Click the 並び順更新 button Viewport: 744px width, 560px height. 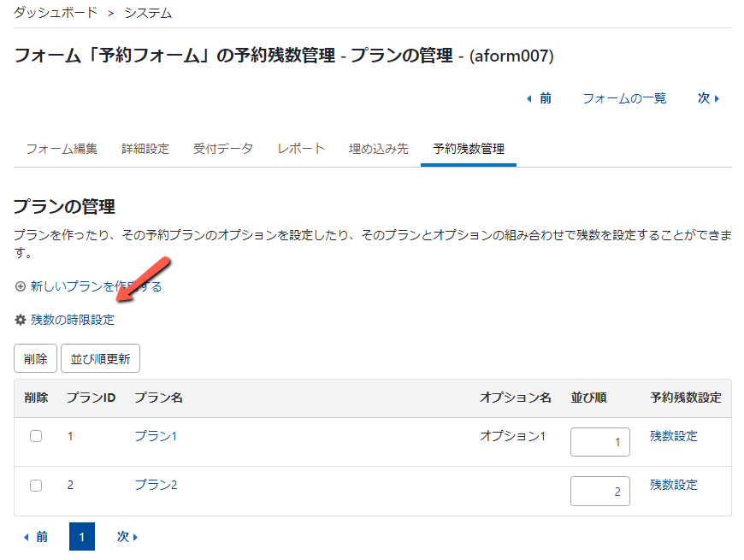[100, 358]
